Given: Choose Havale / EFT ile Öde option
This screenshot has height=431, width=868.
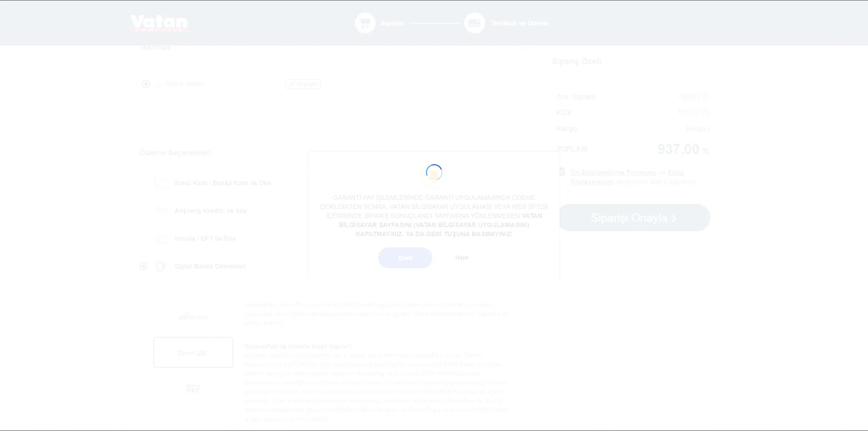Looking at the screenshot, I should 205,238.
